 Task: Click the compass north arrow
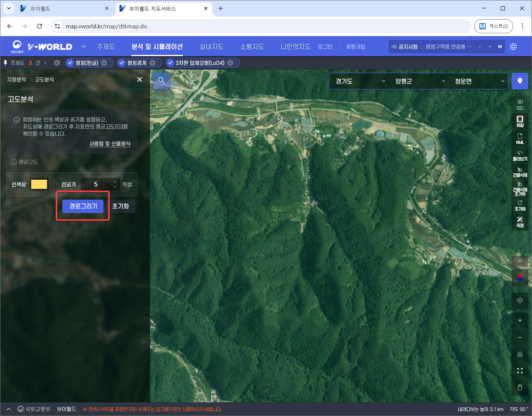pos(520,277)
